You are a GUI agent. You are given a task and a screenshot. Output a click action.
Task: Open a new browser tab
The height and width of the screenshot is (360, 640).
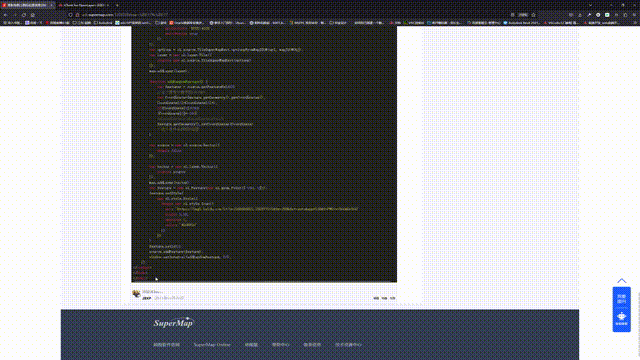pyautogui.click(x=117, y=5)
